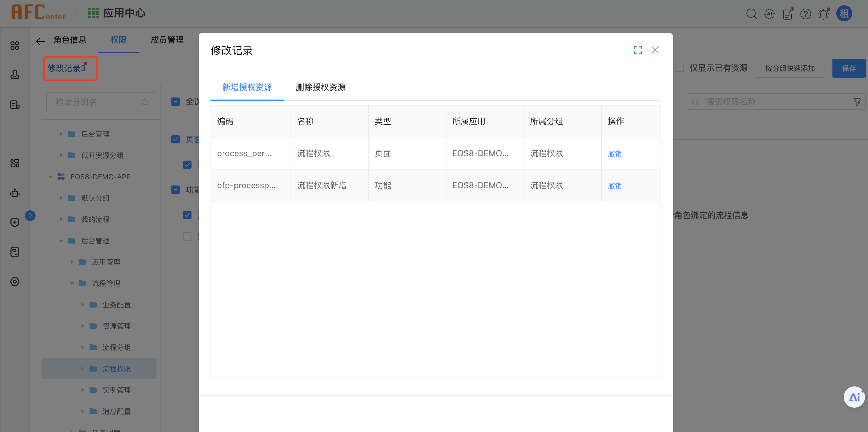Switch to 删除授权资源 tab

(x=320, y=87)
